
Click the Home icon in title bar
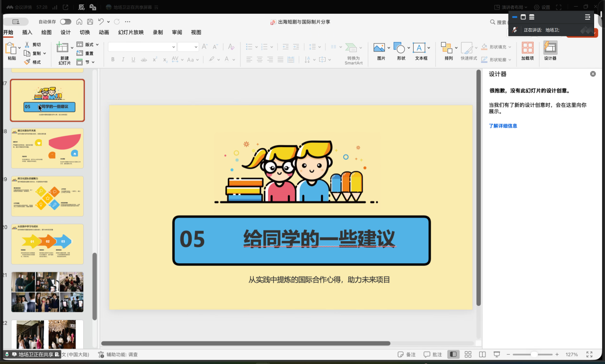(79, 22)
